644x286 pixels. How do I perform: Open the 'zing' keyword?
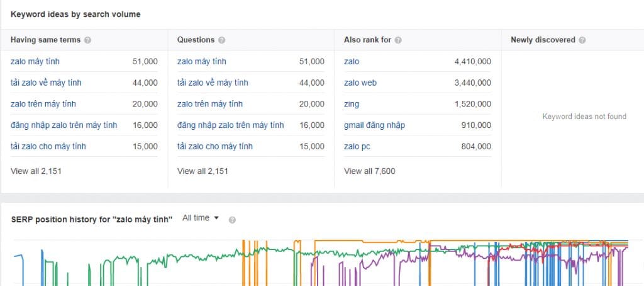point(352,104)
